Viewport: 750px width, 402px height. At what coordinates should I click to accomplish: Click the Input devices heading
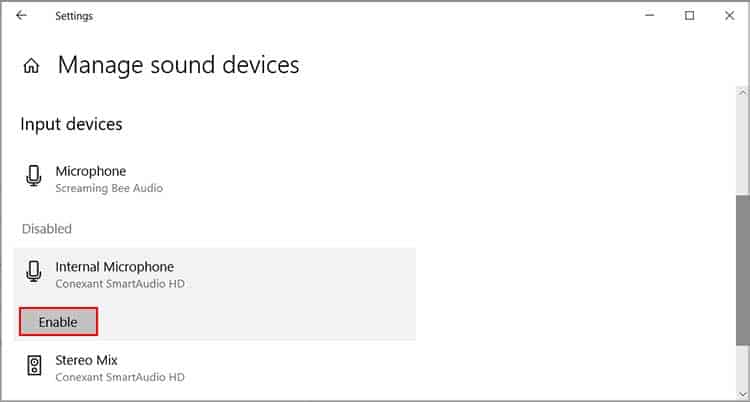point(71,124)
